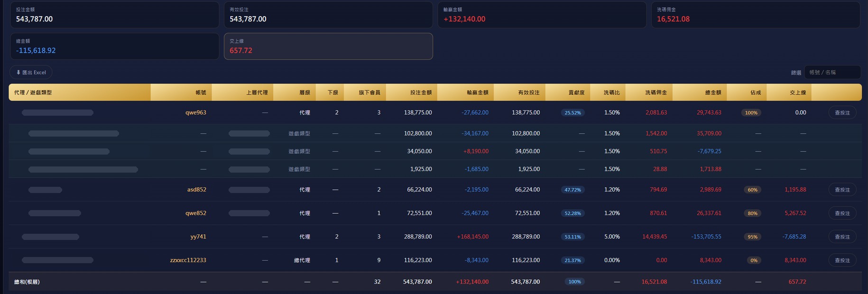
Task: Open 查投注 for account yy741
Action: tap(842, 237)
